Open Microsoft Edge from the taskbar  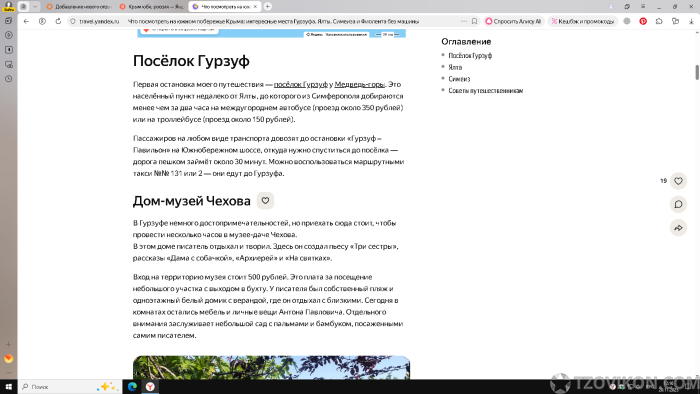coord(132,386)
